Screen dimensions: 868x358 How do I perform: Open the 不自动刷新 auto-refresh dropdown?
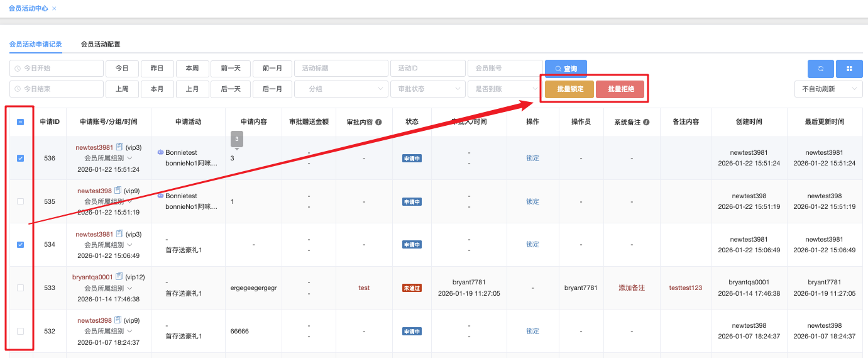[x=828, y=89]
